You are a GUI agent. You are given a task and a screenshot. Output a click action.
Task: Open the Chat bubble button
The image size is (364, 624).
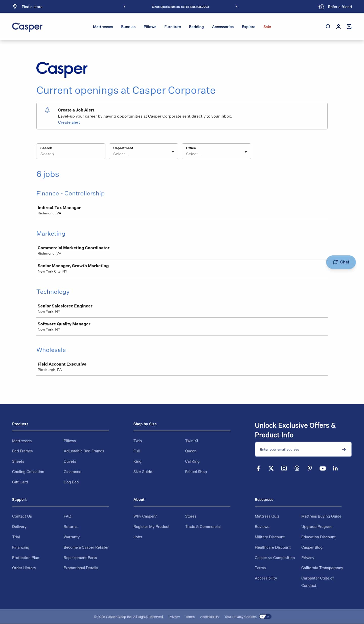(x=341, y=262)
